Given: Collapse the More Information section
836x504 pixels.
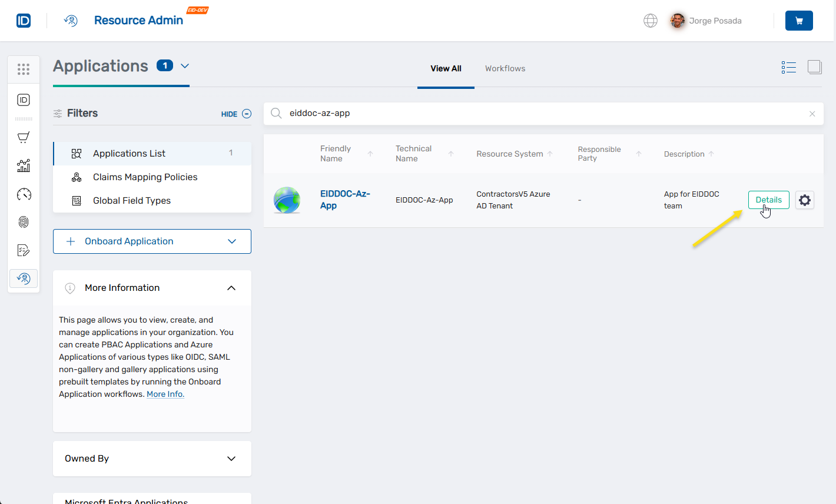Looking at the screenshot, I should pyautogui.click(x=231, y=288).
